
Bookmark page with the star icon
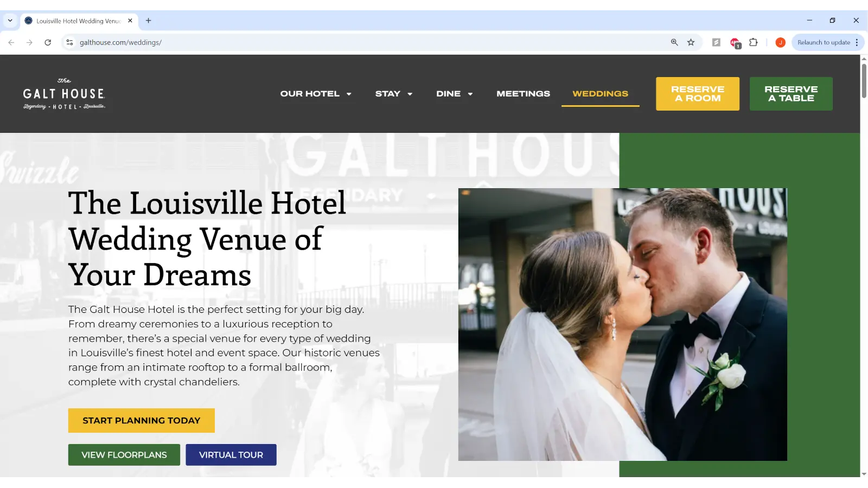coord(691,42)
